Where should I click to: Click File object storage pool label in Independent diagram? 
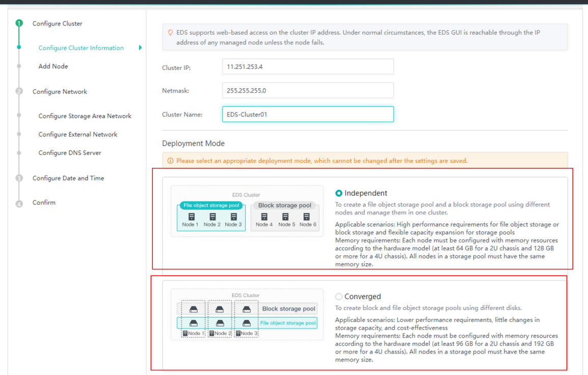(x=211, y=205)
